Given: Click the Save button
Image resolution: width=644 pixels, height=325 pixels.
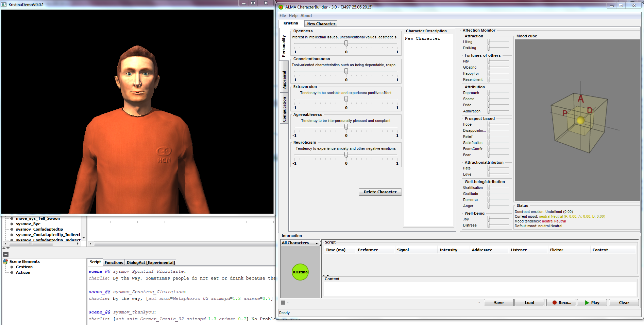Looking at the screenshot, I should (498, 303).
